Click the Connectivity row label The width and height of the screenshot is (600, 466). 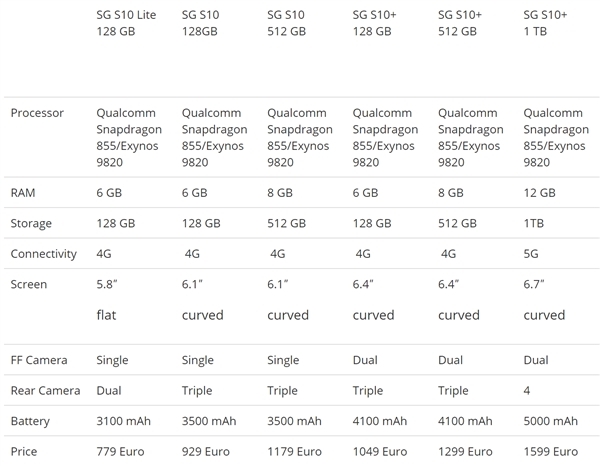pos(44,254)
